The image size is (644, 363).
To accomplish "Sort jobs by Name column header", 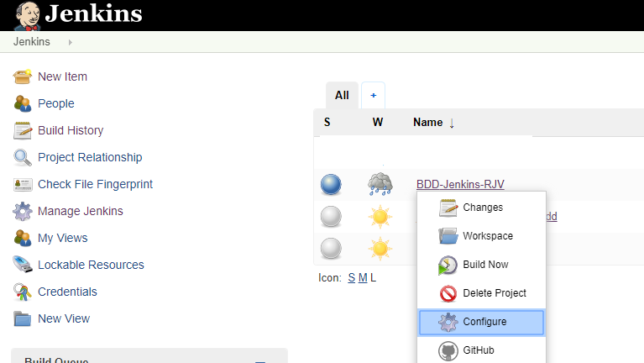I will click(428, 123).
